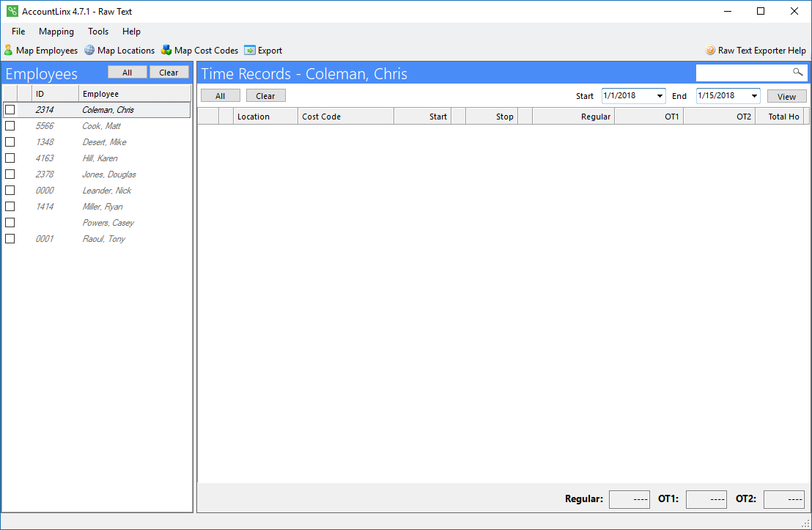Image resolution: width=812 pixels, height=530 pixels.
Task: Select employee row Jones, Douglas
Action: (x=97, y=174)
